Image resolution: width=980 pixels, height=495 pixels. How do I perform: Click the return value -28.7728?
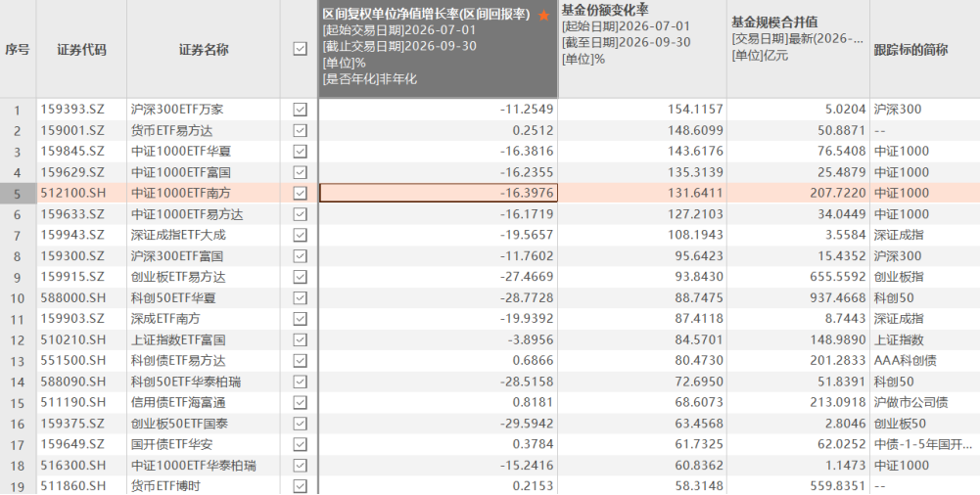click(527, 297)
